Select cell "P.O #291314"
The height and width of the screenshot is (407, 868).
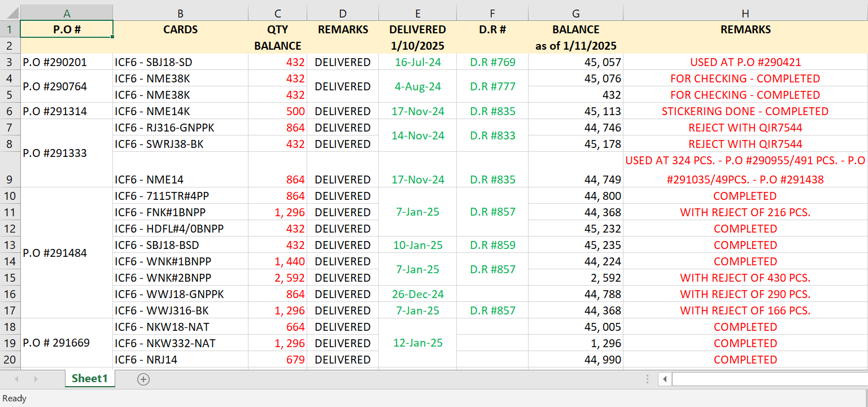coord(67,111)
